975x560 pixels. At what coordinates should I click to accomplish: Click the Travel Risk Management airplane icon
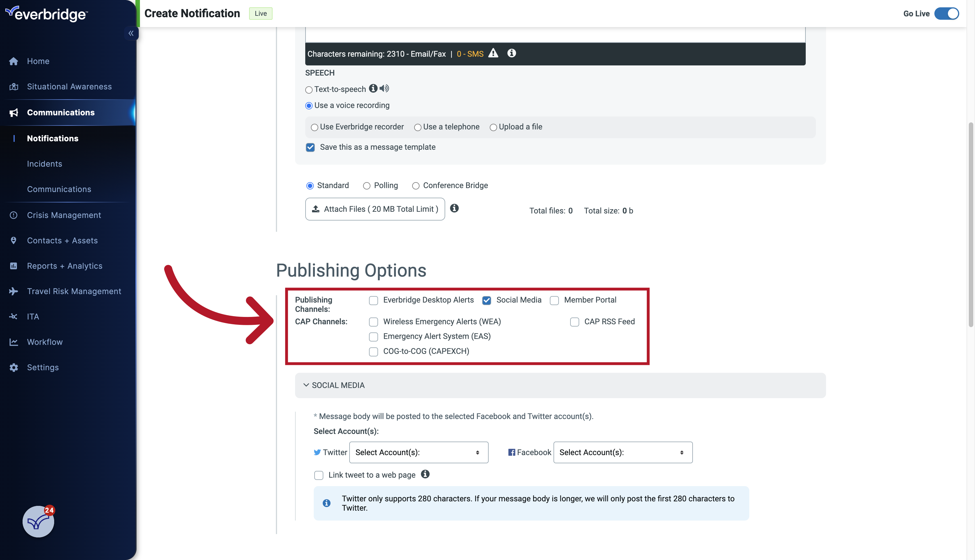[14, 291]
